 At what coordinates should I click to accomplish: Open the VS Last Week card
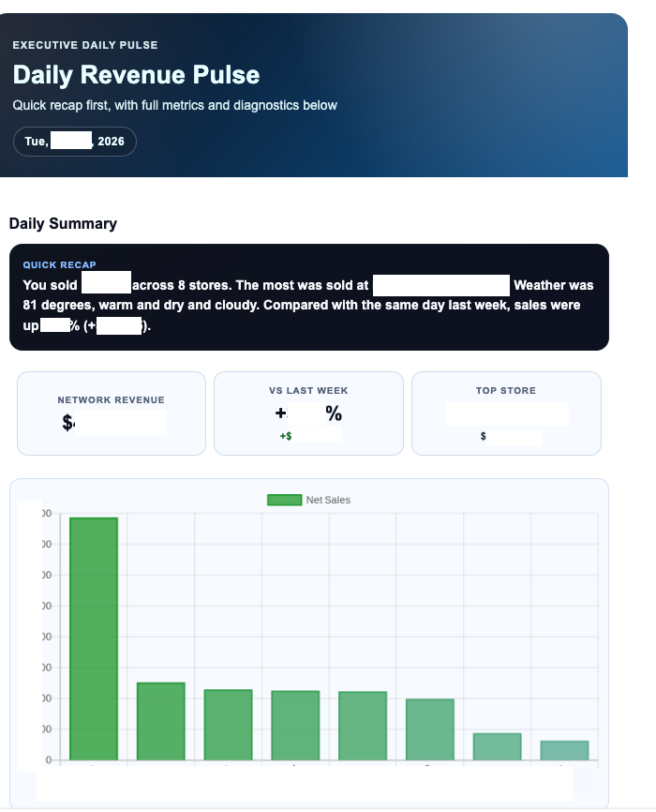(308, 414)
